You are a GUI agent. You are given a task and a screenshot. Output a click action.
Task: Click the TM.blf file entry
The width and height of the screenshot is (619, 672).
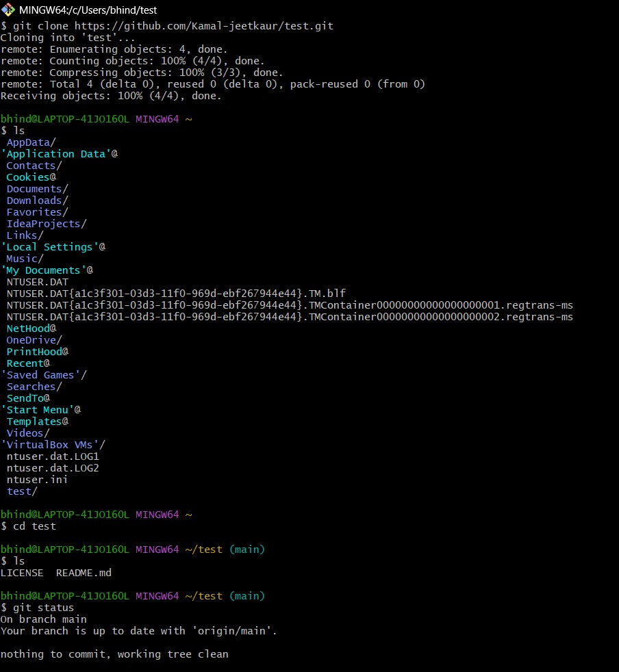pyautogui.click(x=176, y=294)
